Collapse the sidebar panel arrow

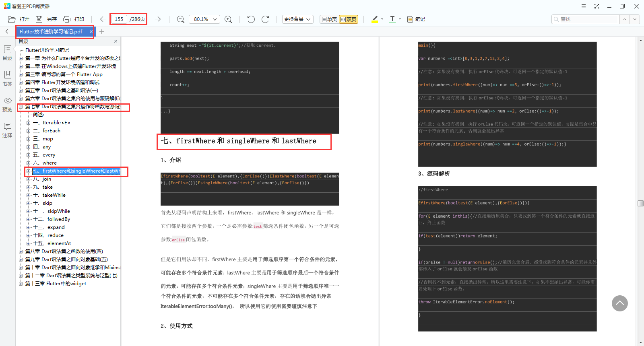[7, 31]
